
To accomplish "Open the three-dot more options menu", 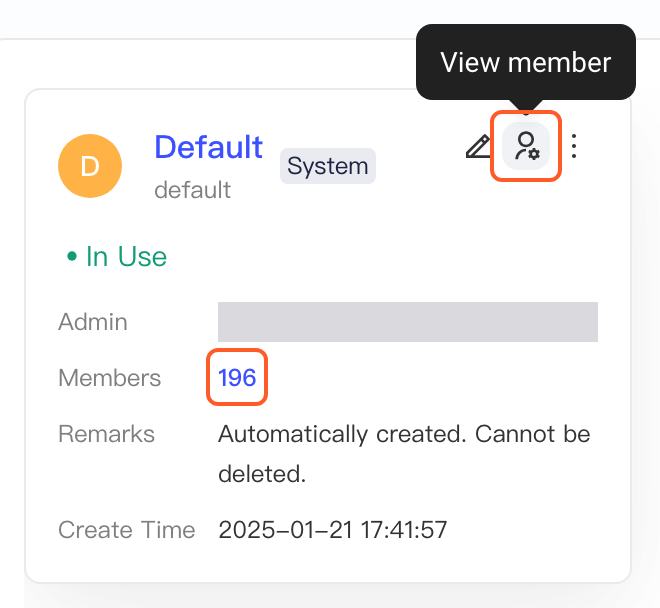I will pos(574,146).
